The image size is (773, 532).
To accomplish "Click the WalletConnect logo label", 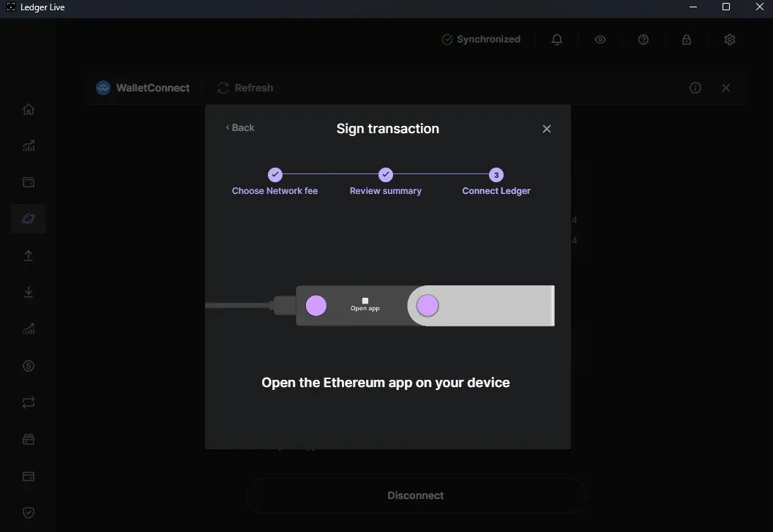I will (143, 88).
